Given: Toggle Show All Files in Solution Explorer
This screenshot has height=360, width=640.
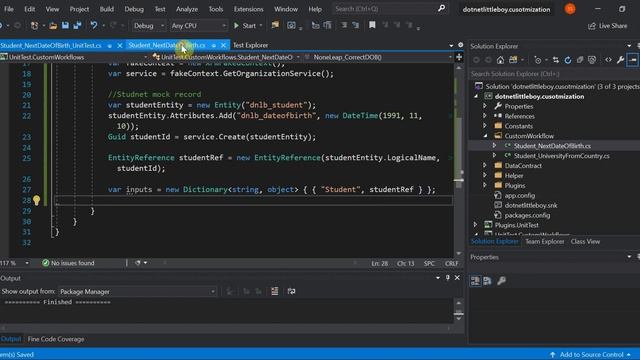Looking at the screenshot, I should click(592, 60).
